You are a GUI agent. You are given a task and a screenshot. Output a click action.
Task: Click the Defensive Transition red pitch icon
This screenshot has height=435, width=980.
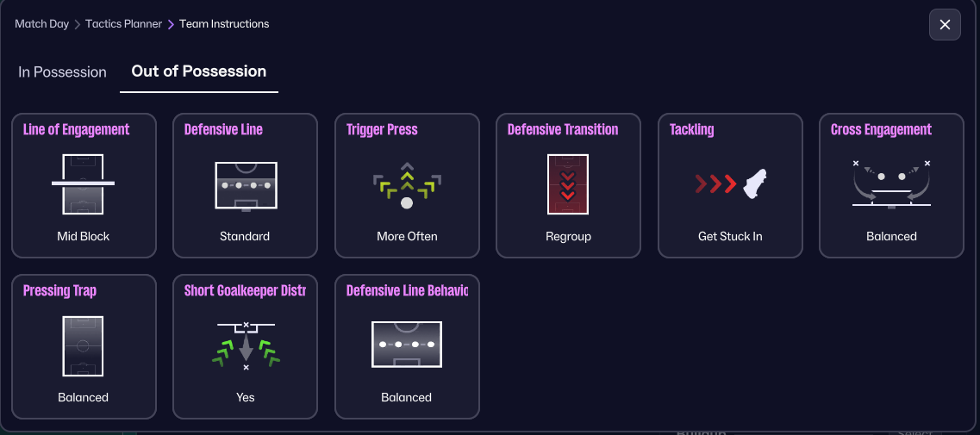click(568, 183)
